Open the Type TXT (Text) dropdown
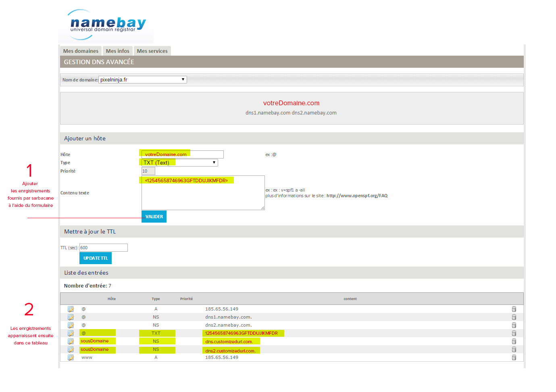The image size is (556, 392). point(180,163)
